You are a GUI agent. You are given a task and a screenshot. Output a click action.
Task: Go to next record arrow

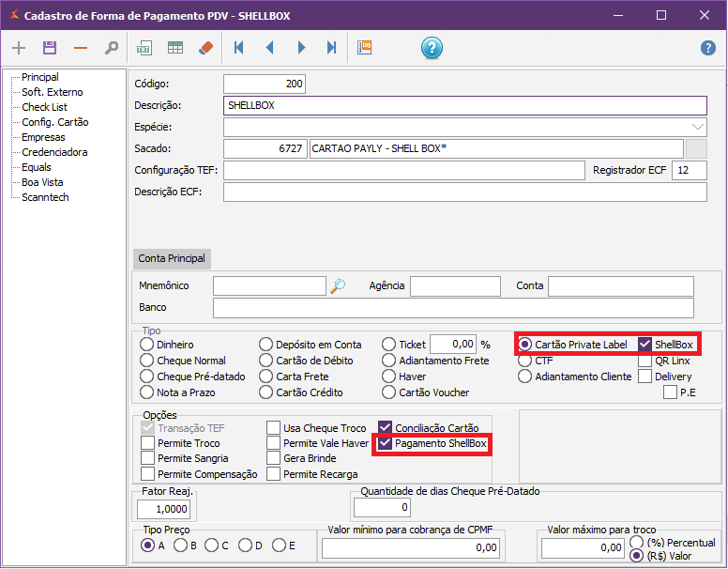301,48
